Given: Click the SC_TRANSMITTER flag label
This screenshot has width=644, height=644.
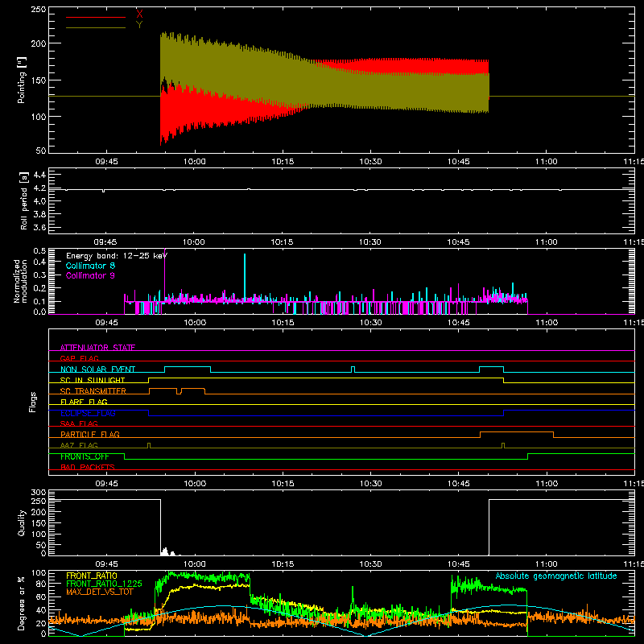Looking at the screenshot, I should click(93, 390).
